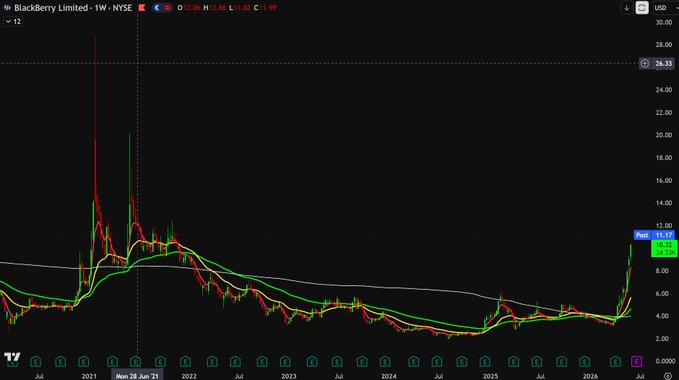The height and width of the screenshot is (380, 679).
Task: Click the red equals-sign icon in the legend
Action: point(167,8)
